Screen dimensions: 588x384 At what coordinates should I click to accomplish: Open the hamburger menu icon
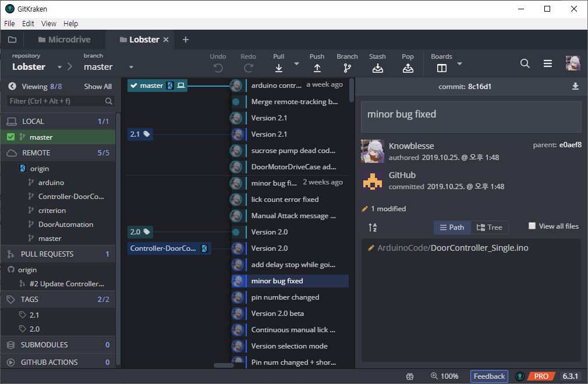click(x=547, y=63)
